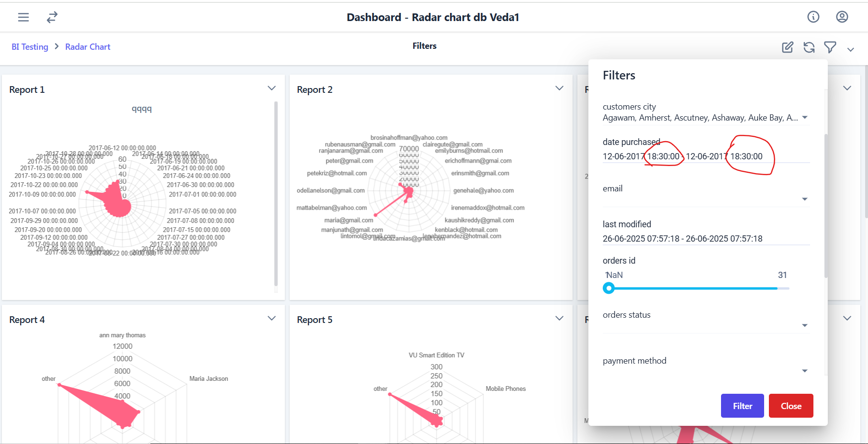The image size is (868, 444).
Task: Click the orders id slider handle
Action: (609, 288)
